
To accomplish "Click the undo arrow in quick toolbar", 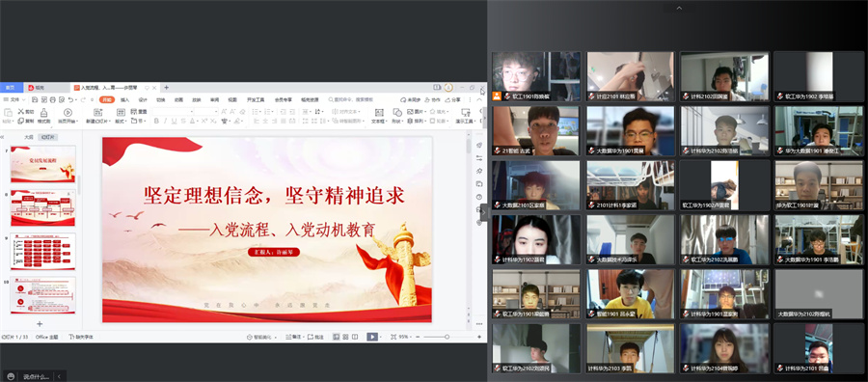I will (70, 99).
